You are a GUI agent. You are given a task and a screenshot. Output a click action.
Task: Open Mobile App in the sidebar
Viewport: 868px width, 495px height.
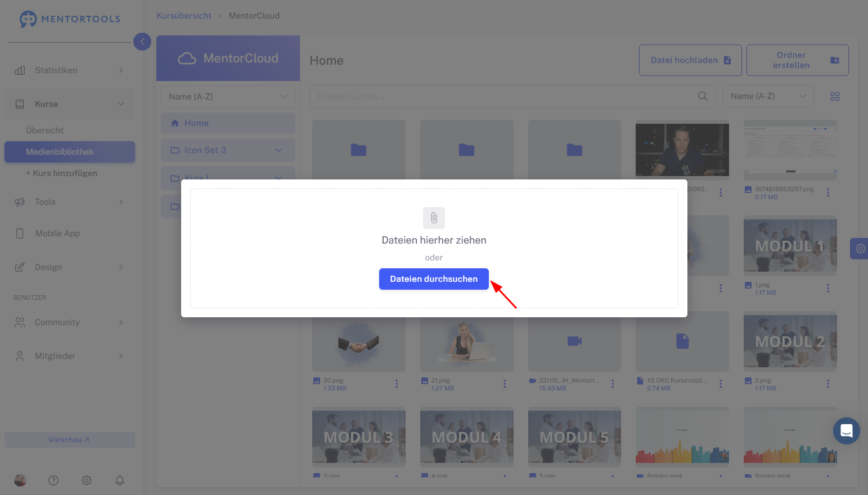(70, 233)
